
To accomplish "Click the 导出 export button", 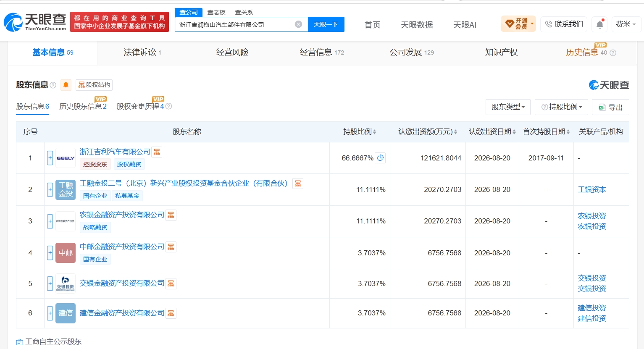I will click(610, 107).
